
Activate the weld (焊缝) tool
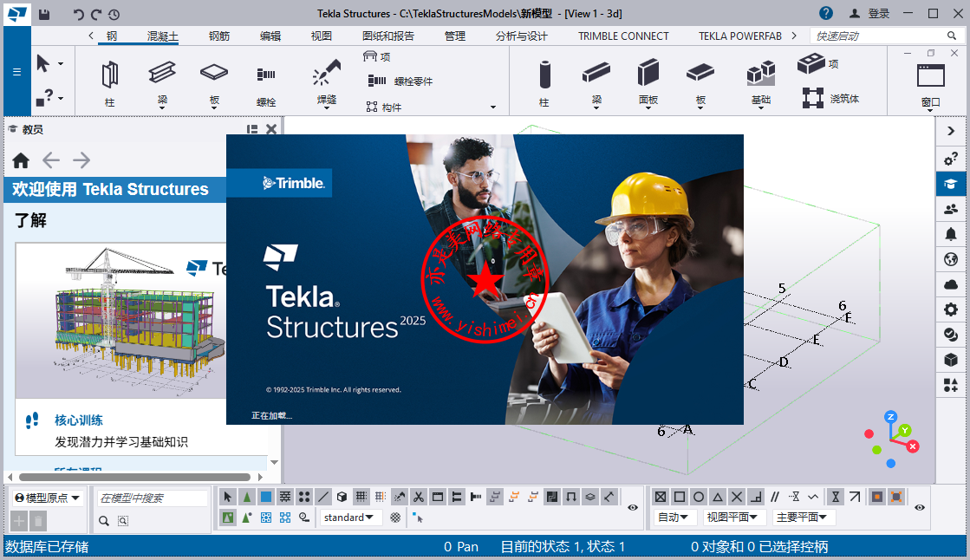327,83
